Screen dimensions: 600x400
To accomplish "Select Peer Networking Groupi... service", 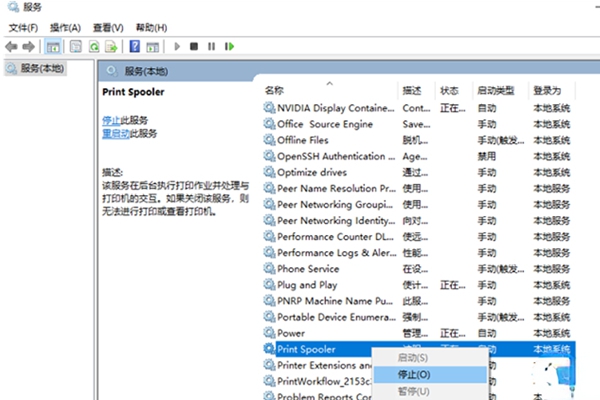I will pyautogui.click(x=335, y=204).
